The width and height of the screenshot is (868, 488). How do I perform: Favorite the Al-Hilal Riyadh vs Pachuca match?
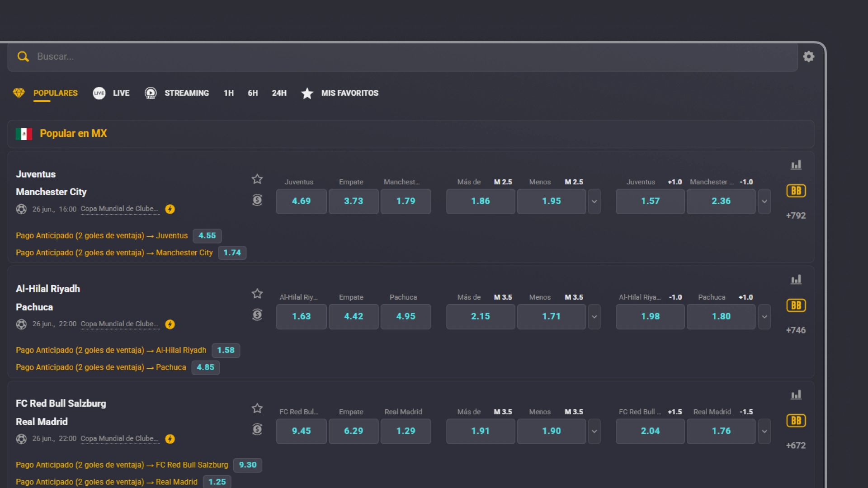[257, 294]
